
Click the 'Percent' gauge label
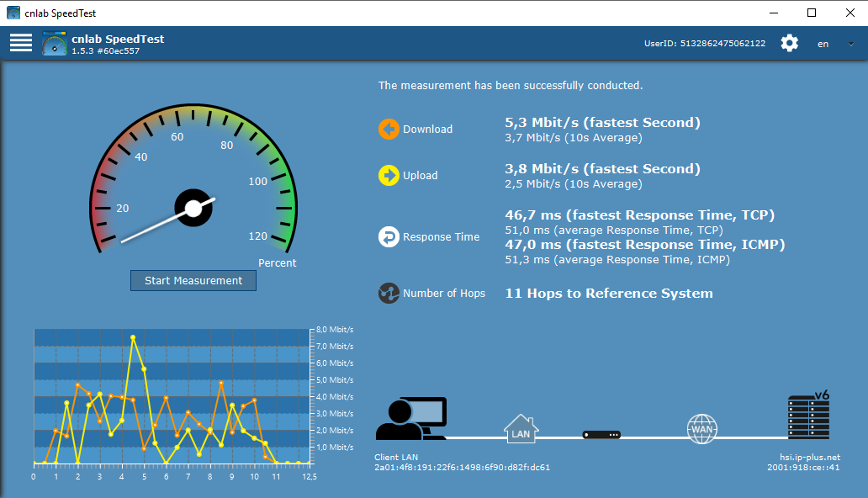tap(278, 263)
